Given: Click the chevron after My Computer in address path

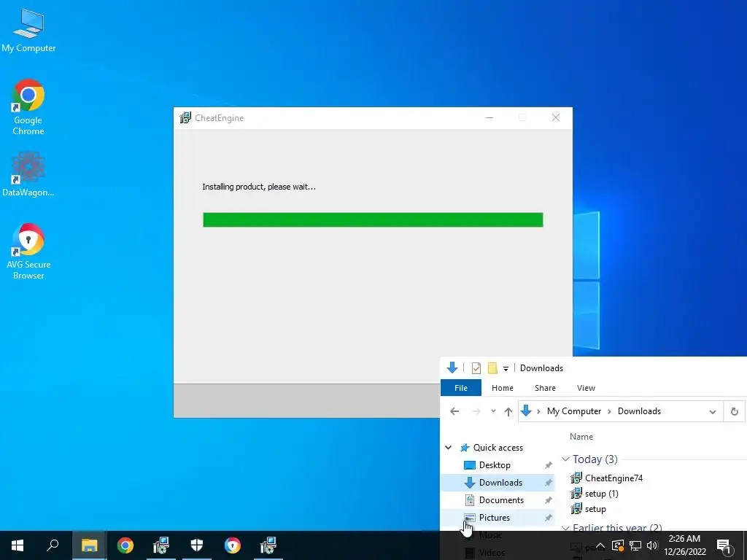Looking at the screenshot, I should coord(609,411).
